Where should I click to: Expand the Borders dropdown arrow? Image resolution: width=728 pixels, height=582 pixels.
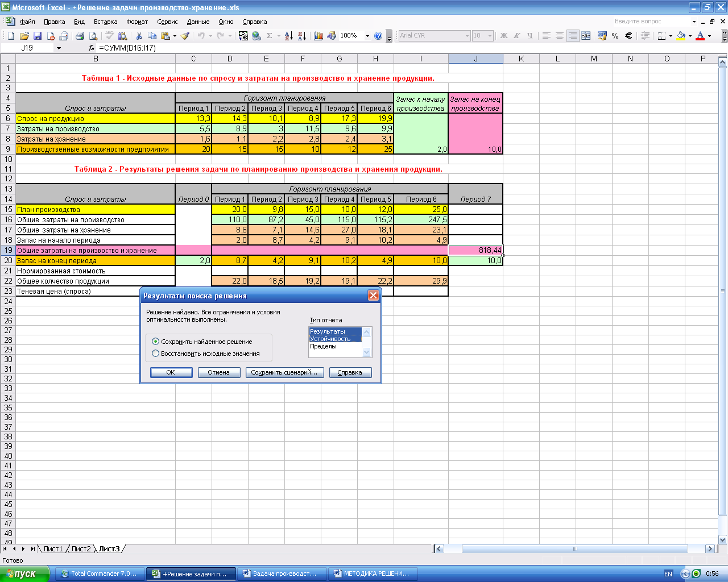click(x=671, y=36)
